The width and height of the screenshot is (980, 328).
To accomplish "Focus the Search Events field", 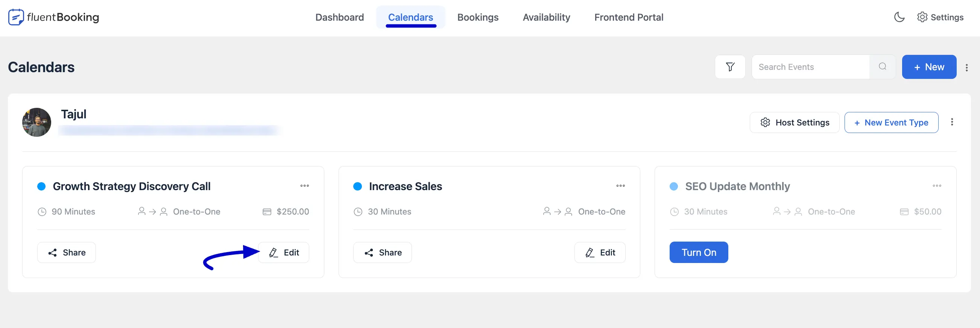I will [x=810, y=67].
